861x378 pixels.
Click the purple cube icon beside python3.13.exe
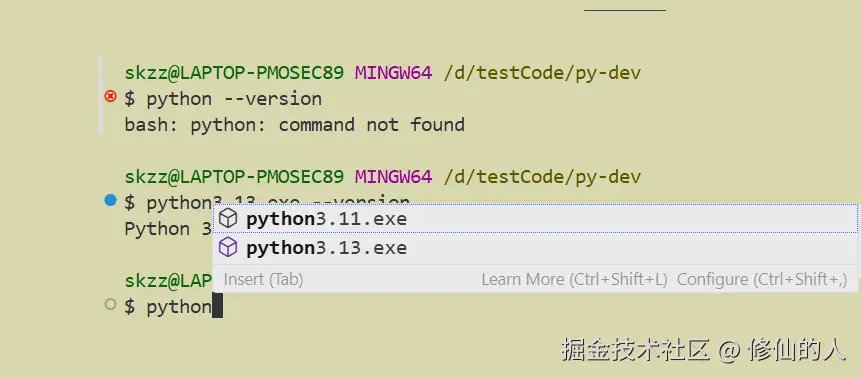tap(228, 247)
